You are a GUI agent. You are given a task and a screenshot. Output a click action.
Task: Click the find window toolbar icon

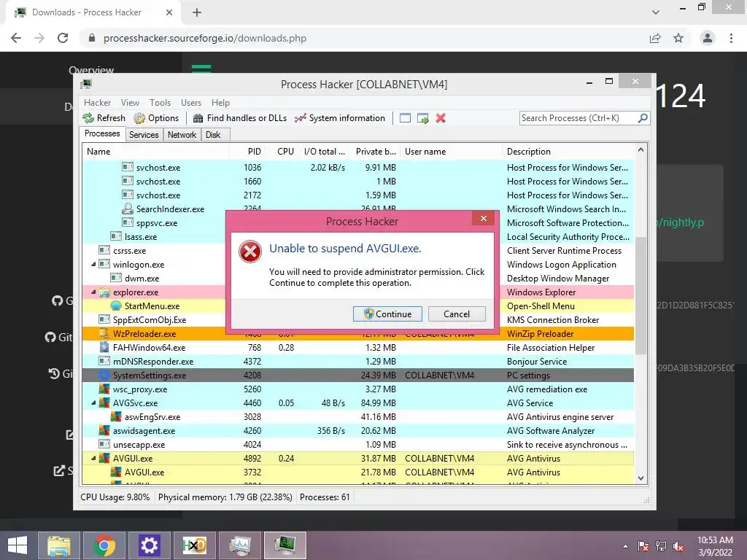coord(405,118)
